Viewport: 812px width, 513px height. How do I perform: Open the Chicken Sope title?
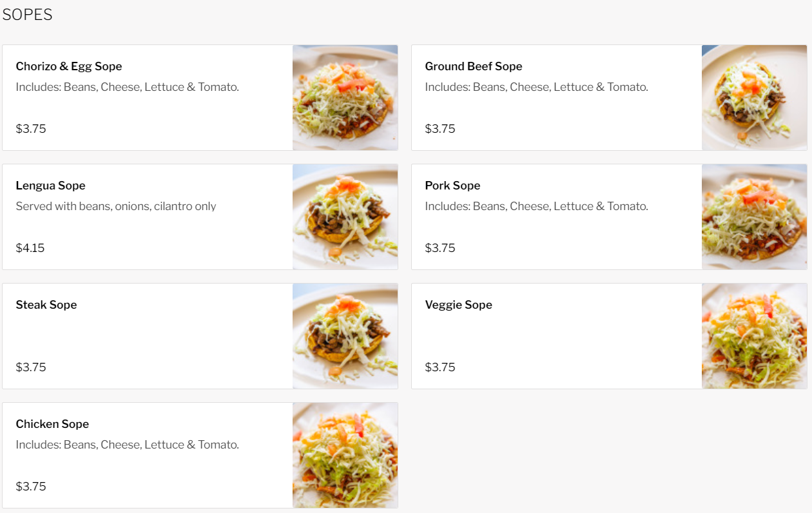tap(52, 424)
